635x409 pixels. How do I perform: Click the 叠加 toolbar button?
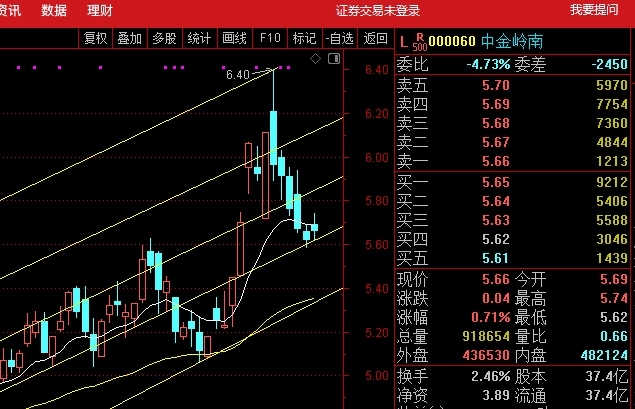[130, 38]
